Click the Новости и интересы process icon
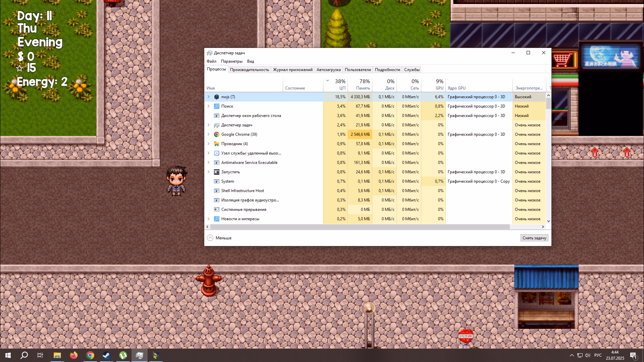 click(x=217, y=219)
